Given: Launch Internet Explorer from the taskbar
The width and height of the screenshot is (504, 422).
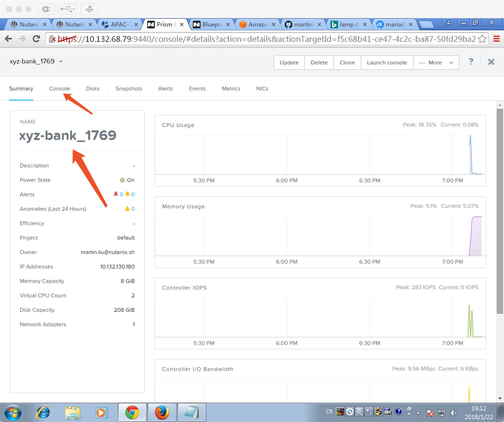Looking at the screenshot, I should click(43, 413).
